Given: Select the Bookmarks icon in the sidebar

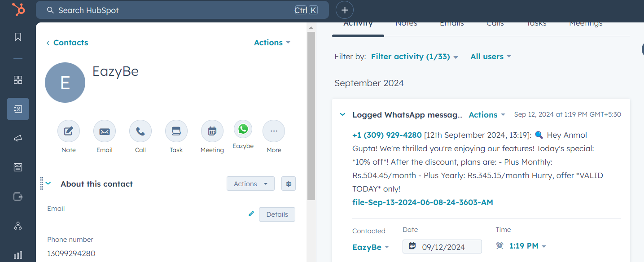Looking at the screenshot, I should (x=18, y=36).
